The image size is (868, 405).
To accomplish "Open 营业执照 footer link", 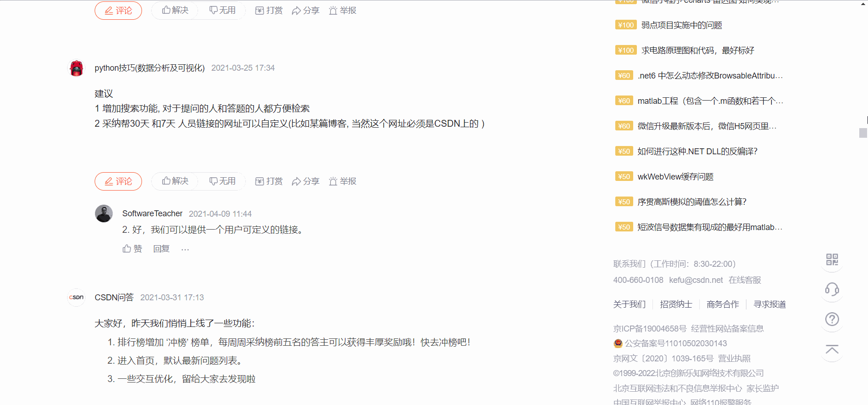I will 734,359.
